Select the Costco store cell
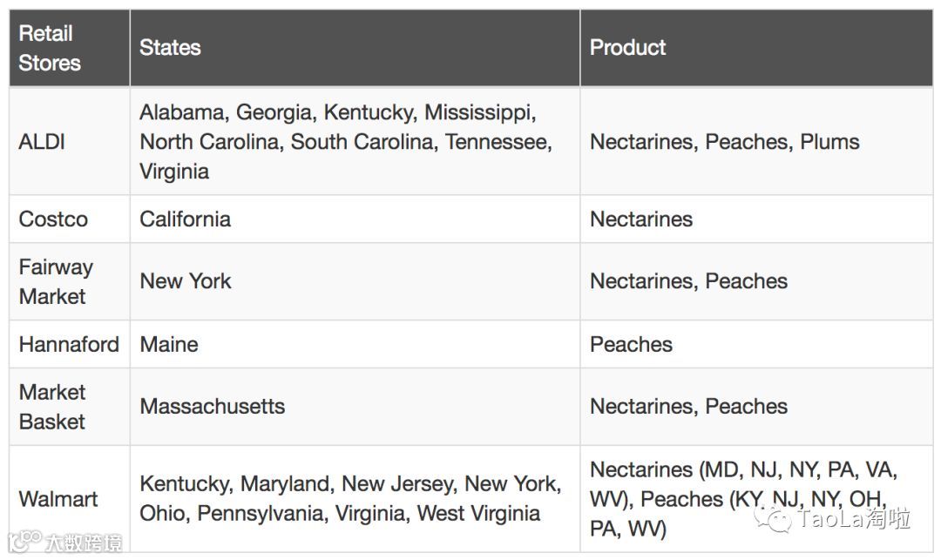Viewport: 941px width, 560px height. 70,219
